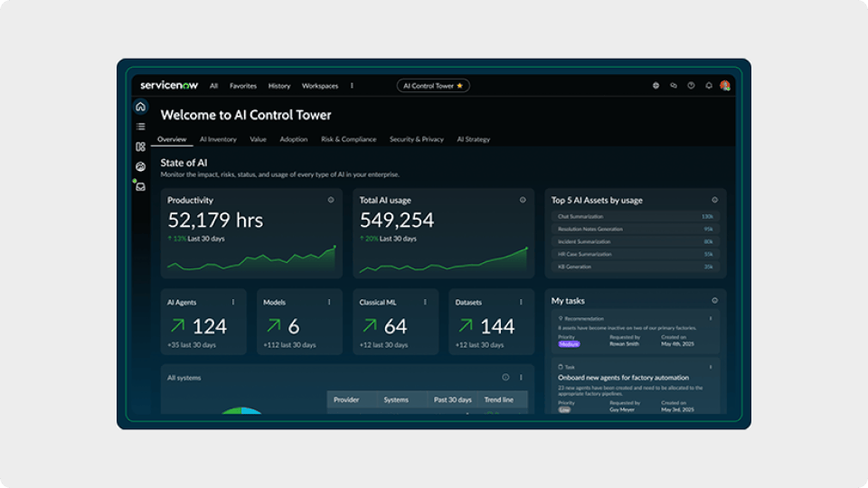Favorite the AI Control Tower star pill
Screen dimensions: 868x488
click(x=459, y=86)
